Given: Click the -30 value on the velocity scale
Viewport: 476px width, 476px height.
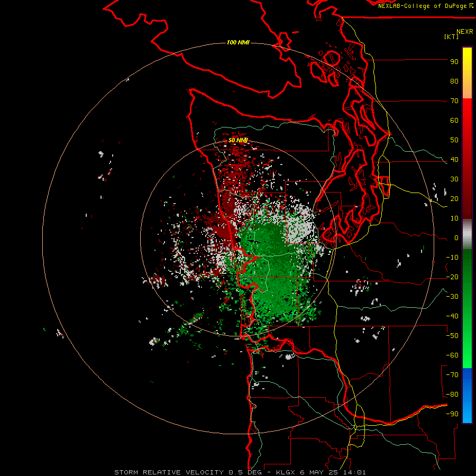Looking at the screenshot, I should 452,297.
